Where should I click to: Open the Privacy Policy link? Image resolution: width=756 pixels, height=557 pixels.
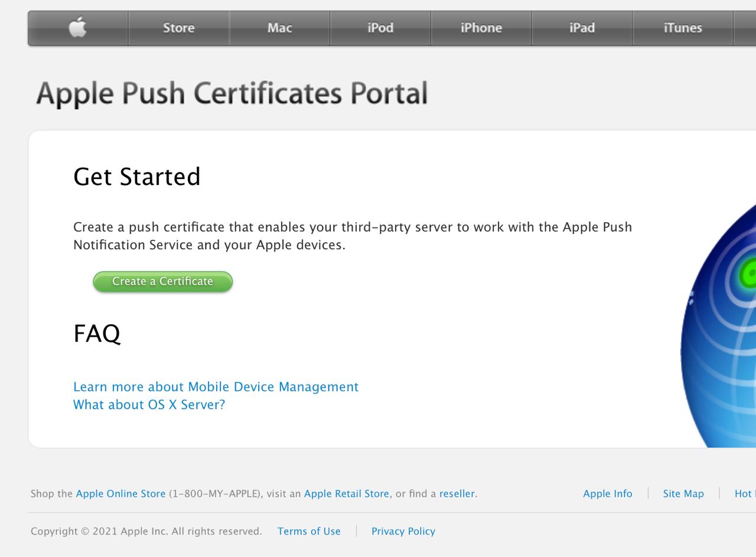coord(403,531)
